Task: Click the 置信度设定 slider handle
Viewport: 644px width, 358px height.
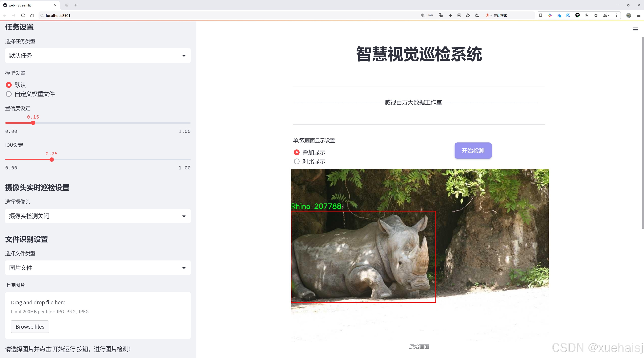Action: pyautogui.click(x=33, y=123)
